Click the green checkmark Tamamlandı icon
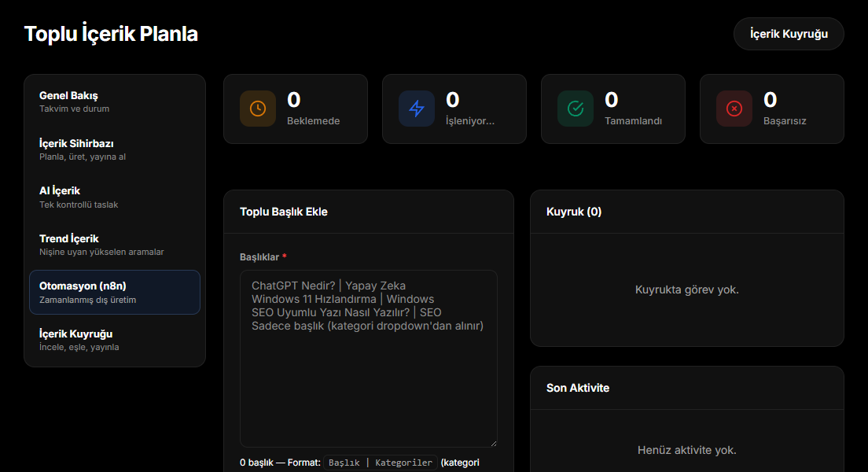This screenshot has height=472, width=868. click(x=576, y=109)
